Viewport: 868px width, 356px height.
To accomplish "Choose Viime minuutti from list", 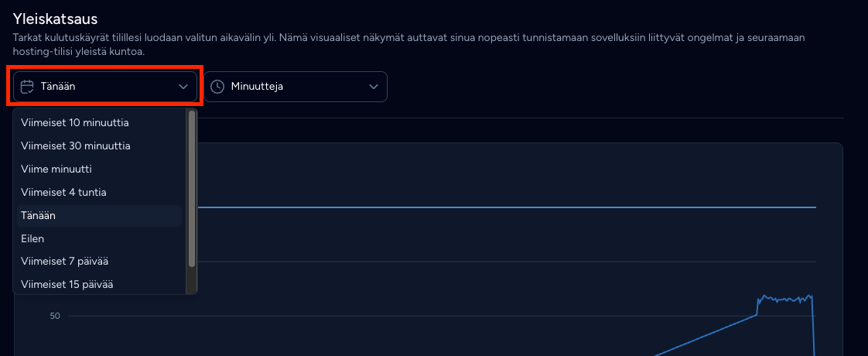I will [99, 169].
